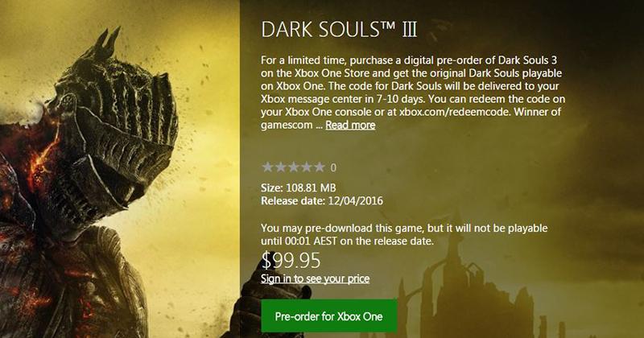
Task: Click the DARK SOULS III title
Action: click(339, 30)
